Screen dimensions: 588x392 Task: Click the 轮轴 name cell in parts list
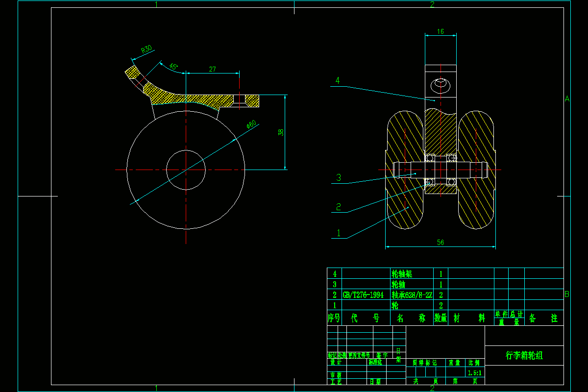coord(412,284)
